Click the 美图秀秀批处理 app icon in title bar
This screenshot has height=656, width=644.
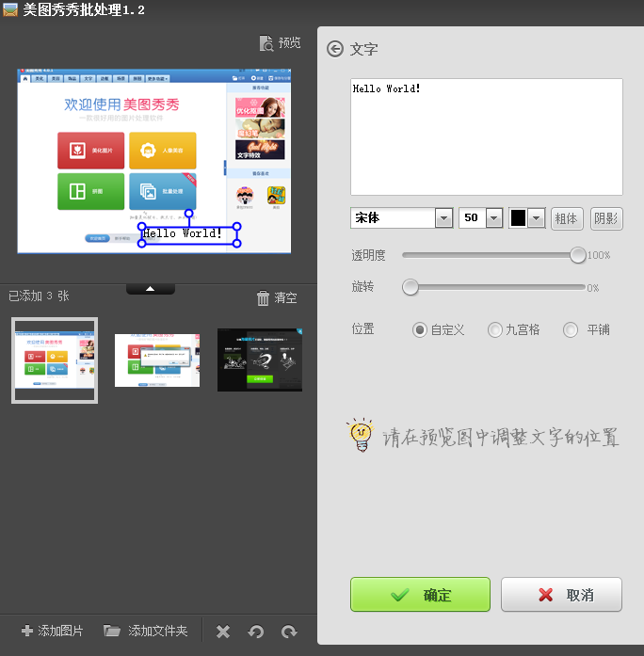pyautogui.click(x=10, y=9)
